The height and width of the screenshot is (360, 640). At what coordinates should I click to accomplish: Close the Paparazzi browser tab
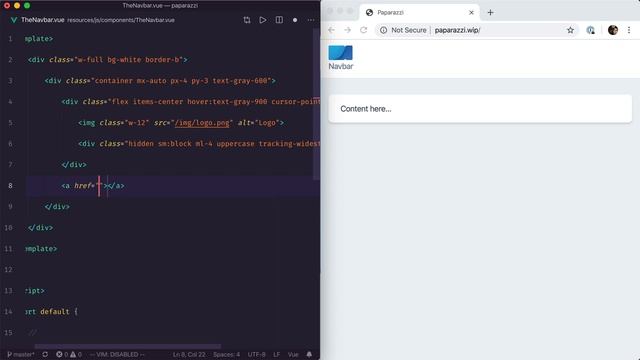pyautogui.click(x=471, y=13)
